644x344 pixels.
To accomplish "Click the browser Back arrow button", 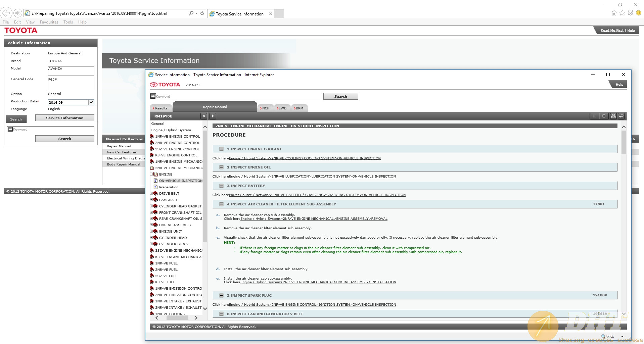I will tap(6, 13).
